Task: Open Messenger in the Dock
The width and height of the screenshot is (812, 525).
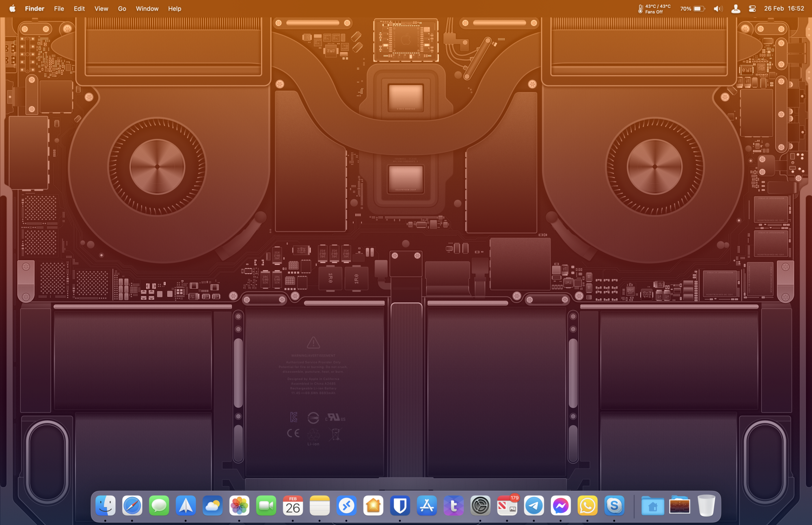Action: coord(561,506)
